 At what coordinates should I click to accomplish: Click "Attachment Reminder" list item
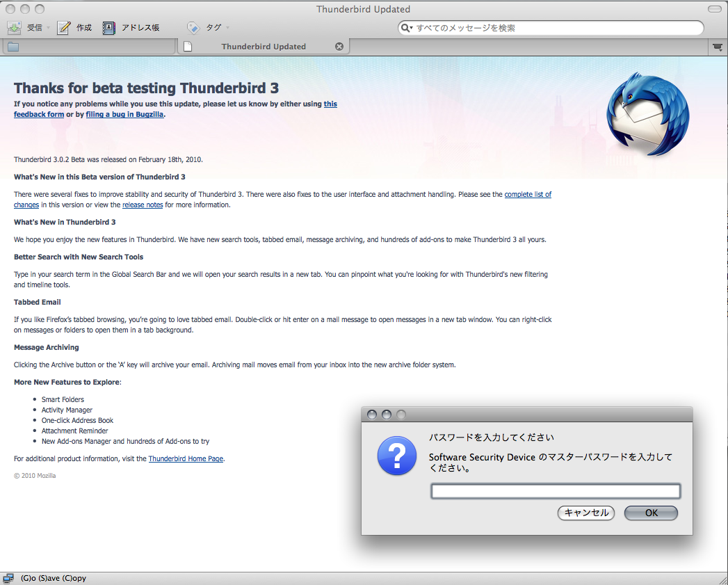tap(75, 431)
